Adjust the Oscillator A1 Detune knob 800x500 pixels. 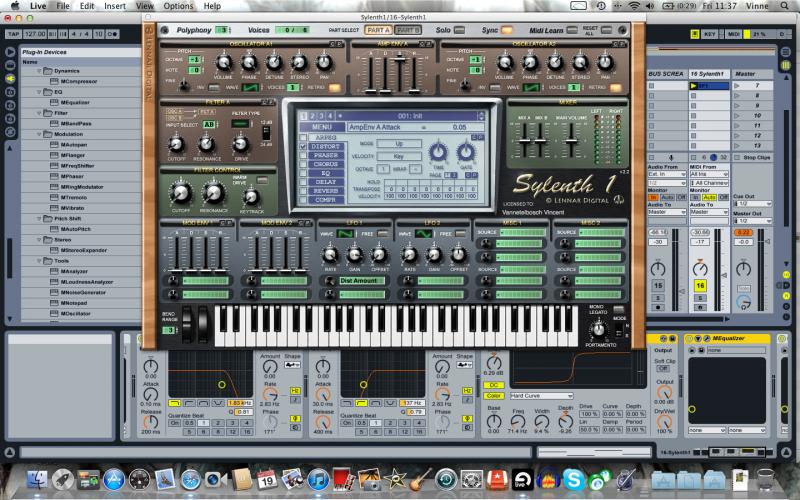click(x=274, y=62)
